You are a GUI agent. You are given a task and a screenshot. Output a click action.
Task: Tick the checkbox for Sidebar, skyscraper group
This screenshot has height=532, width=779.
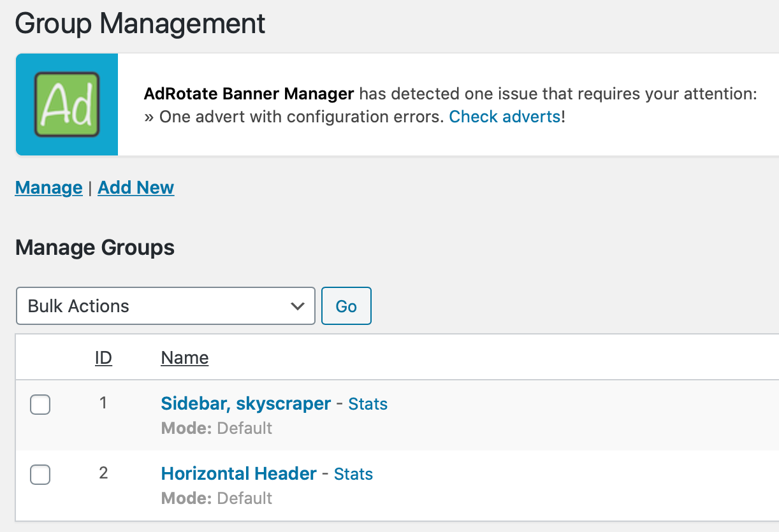tap(40, 405)
